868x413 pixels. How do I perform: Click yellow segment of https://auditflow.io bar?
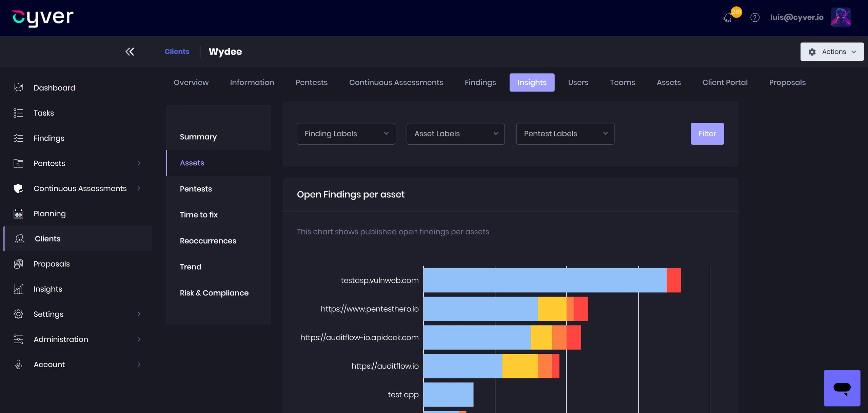tap(520, 366)
